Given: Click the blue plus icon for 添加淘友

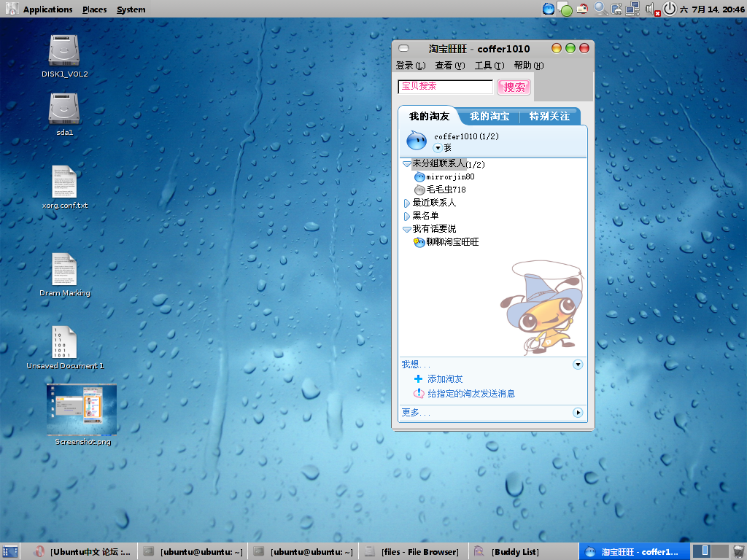Looking at the screenshot, I should click(418, 379).
